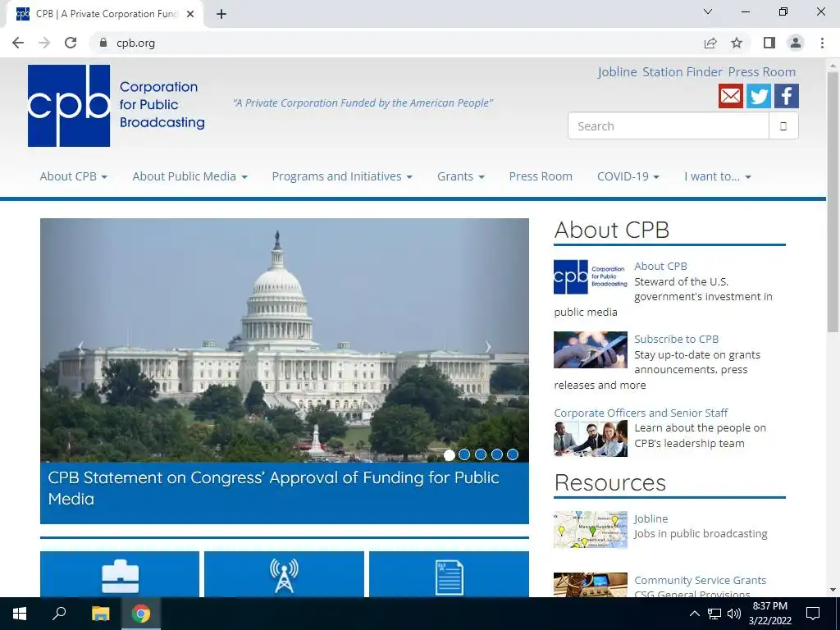840x630 pixels.
Task: Go to previous carousel slide arrow
Action: 81,347
